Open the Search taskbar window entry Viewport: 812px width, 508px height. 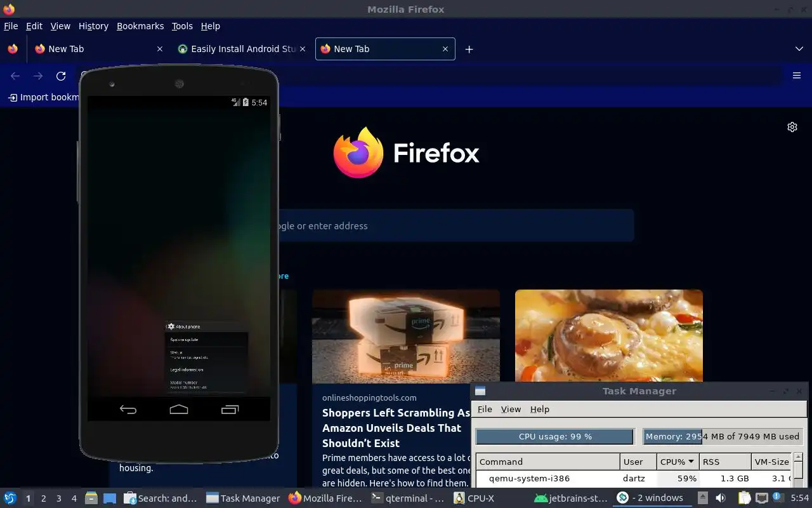(x=161, y=498)
